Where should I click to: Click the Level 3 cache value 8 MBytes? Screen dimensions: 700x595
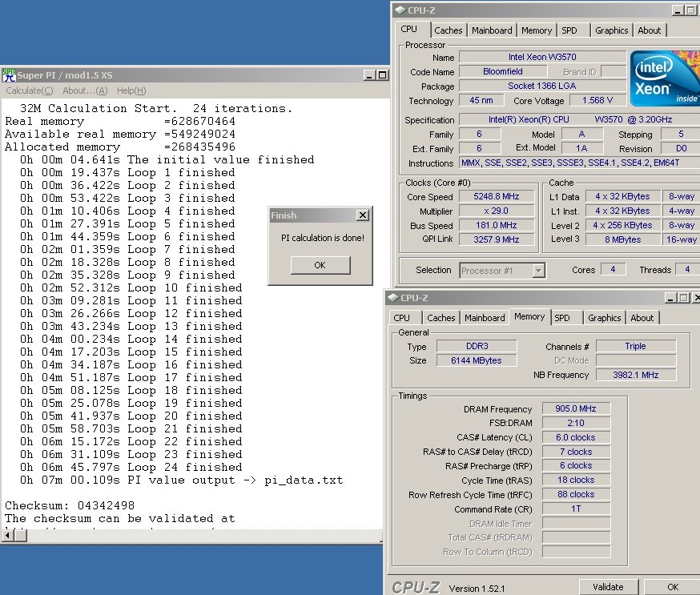(x=623, y=239)
